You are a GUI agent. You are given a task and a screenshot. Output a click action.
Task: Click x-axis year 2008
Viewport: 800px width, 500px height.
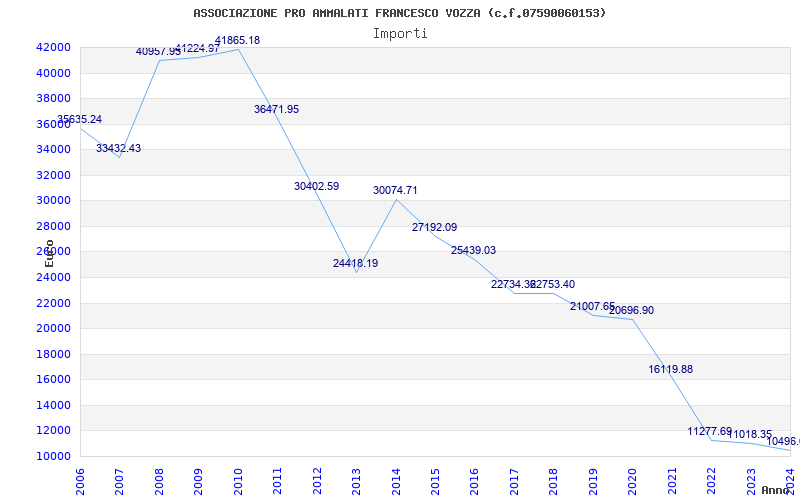(x=159, y=482)
